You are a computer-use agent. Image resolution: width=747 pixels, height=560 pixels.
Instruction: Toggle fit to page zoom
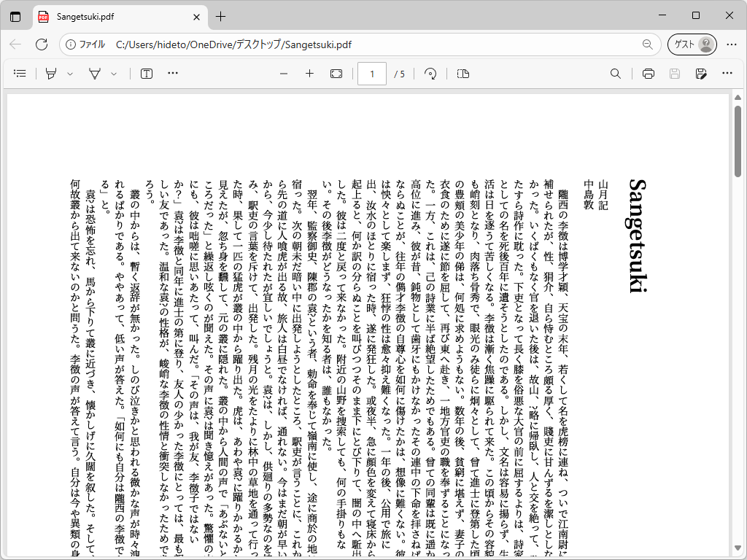tap(336, 73)
